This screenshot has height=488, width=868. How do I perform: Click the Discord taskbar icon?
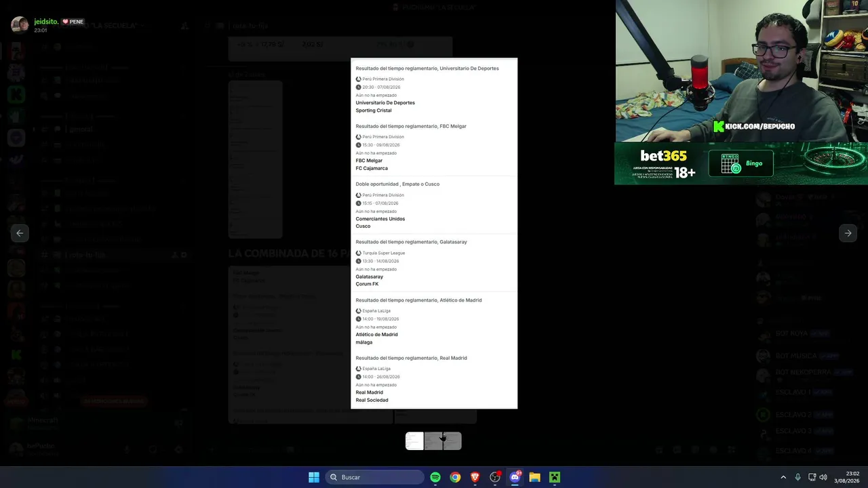pos(515,477)
